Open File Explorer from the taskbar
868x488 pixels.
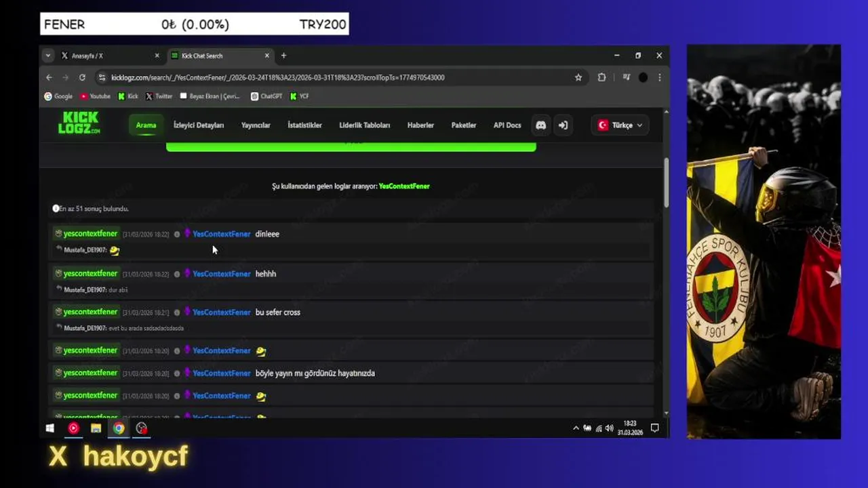[96, 428]
